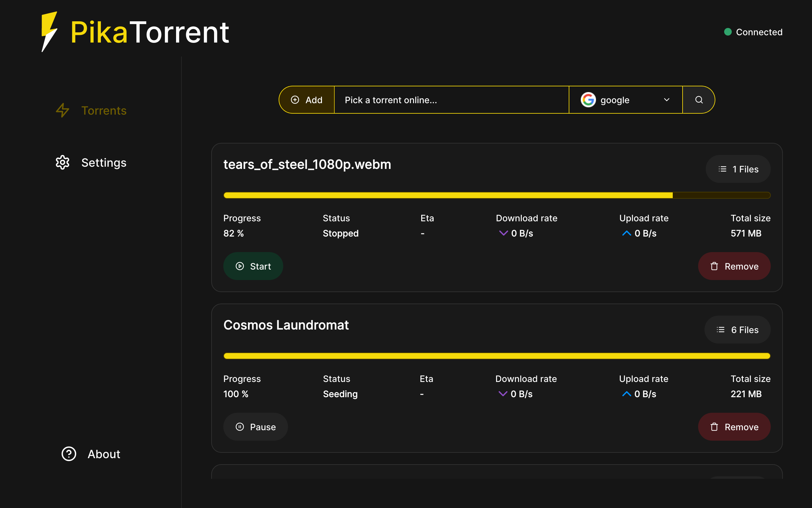The image size is (812, 508).
Task: Click the '82 %' progress value
Action: coord(233,233)
